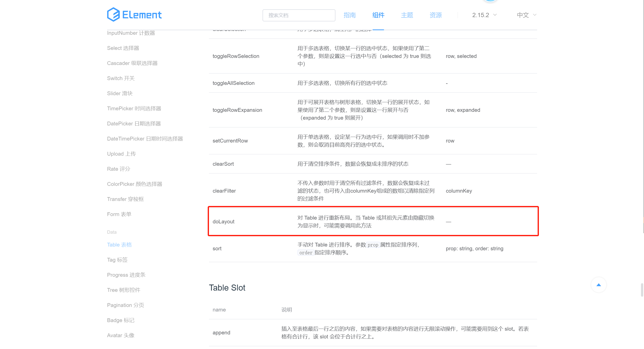
Task: Click the back-to-top arrow button
Action: 599,285
